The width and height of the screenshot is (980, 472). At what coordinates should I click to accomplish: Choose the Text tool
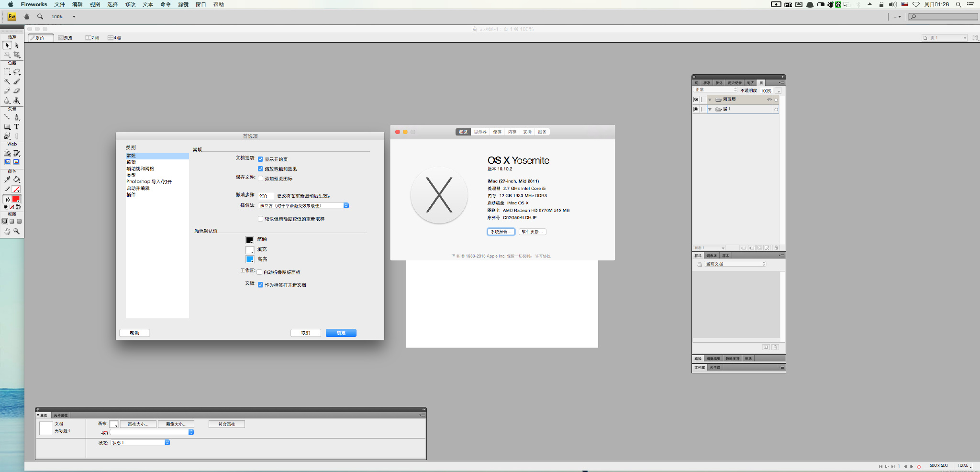tap(17, 127)
